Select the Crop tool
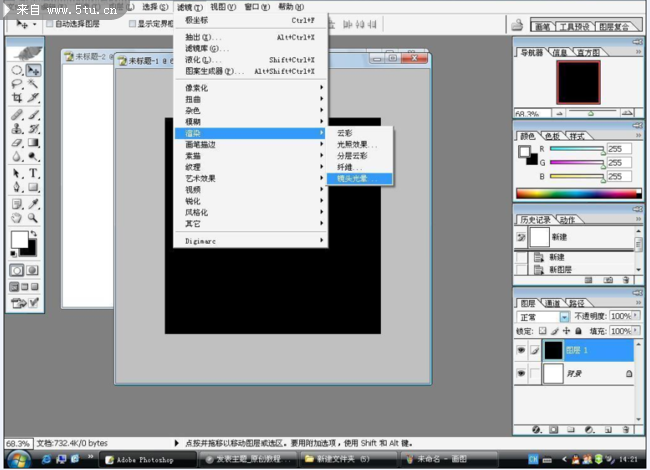Image resolution: width=650 pixels, height=470 pixels. (x=17, y=100)
